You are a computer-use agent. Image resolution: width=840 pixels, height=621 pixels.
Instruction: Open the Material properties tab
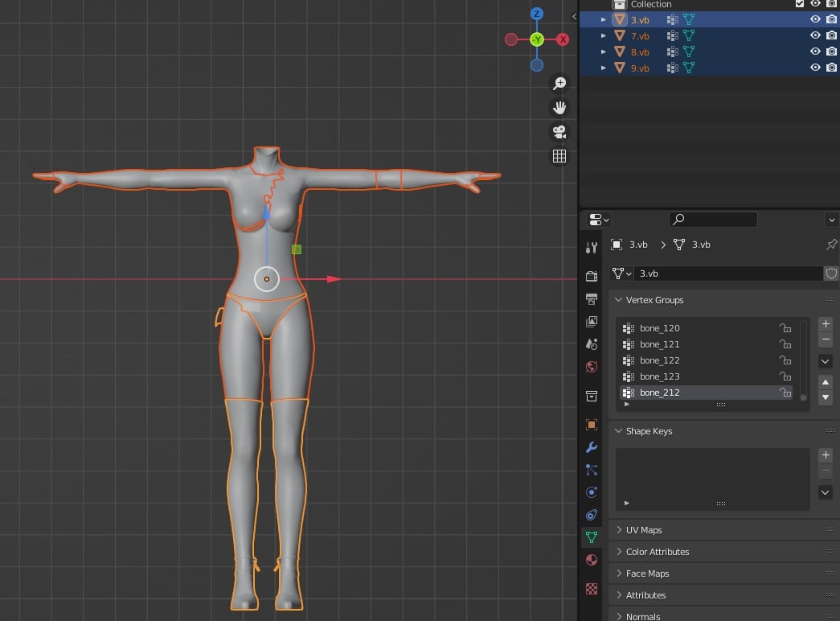[592, 560]
